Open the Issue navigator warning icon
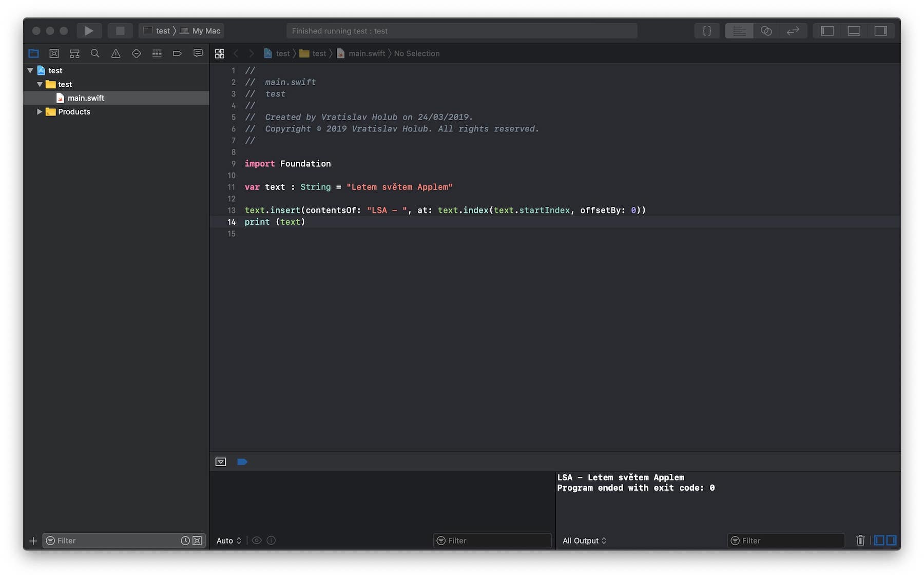The width and height of the screenshot is (924, 579). tap(116, 53)
